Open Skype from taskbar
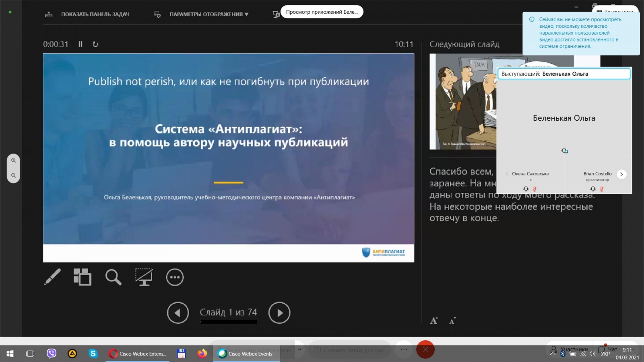 (93, 354)
